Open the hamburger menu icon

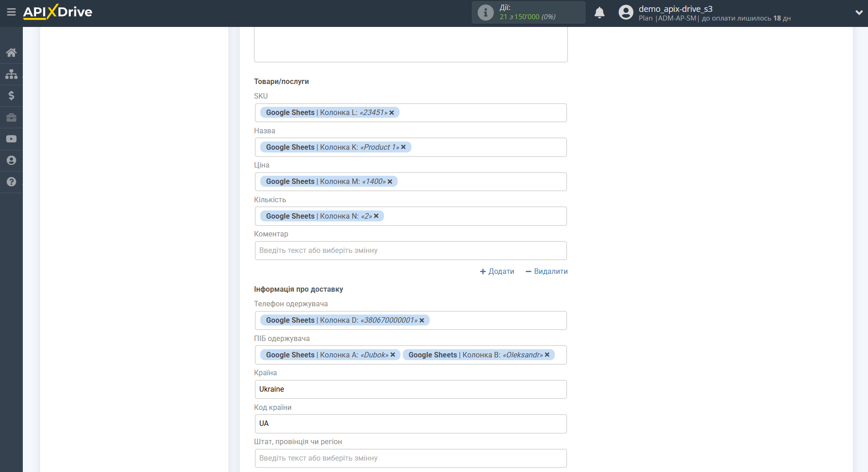(11, 12)
